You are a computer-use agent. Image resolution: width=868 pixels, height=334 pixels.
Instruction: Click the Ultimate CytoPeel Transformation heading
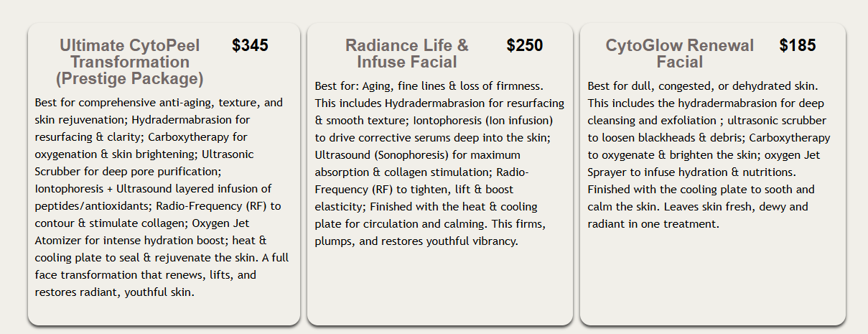click(x=129, y=54)
